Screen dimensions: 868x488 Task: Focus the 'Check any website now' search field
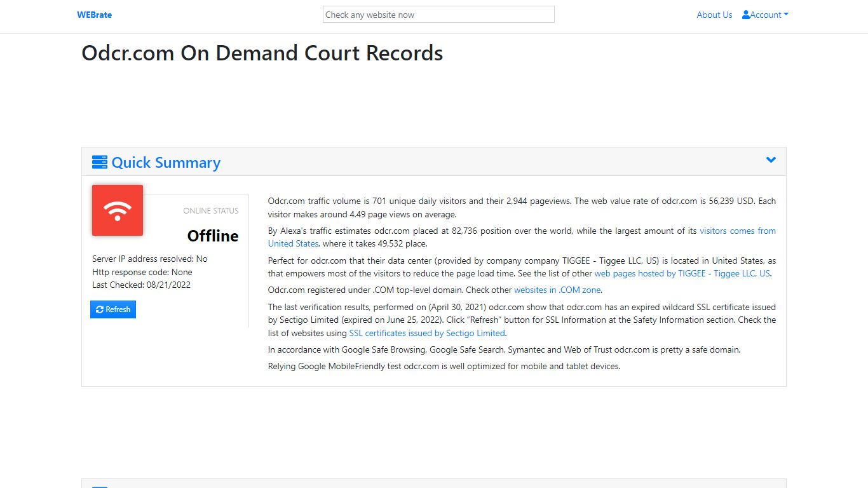tap(438, 15)
